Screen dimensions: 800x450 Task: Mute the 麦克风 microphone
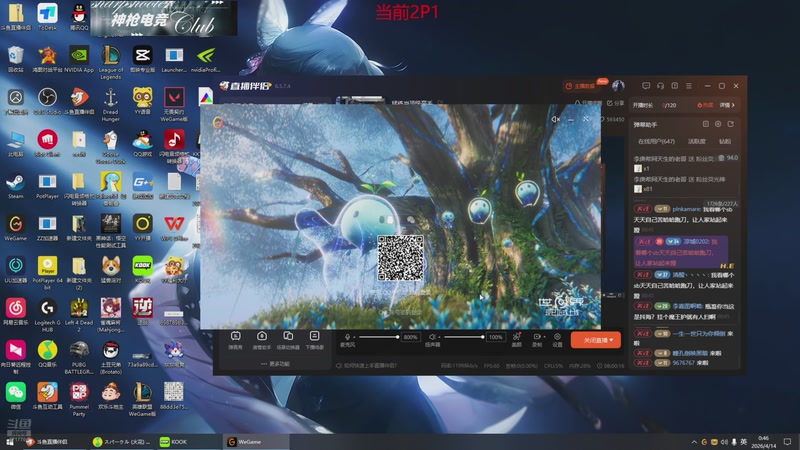click(347, 337)
